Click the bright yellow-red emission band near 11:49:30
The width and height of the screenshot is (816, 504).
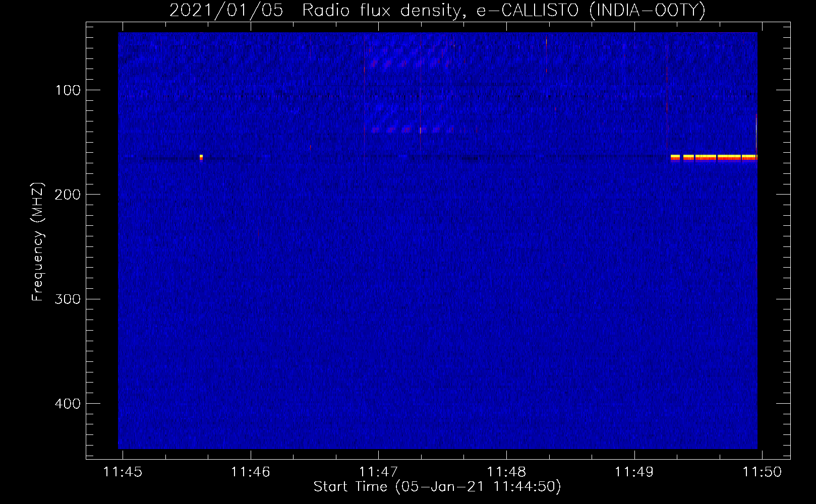click(x=714, y=158)
